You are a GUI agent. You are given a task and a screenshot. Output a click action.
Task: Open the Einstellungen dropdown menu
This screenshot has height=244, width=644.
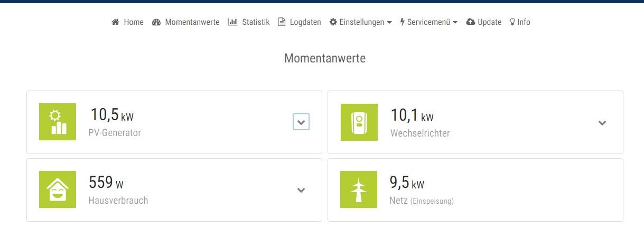pyautogui.click(x=361, y=22)
